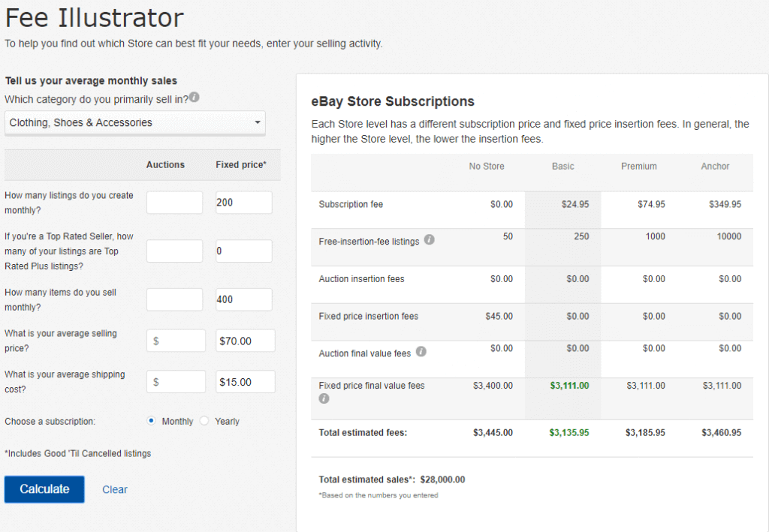Focus the Auctions items sold monthly input

pos(174,299)
